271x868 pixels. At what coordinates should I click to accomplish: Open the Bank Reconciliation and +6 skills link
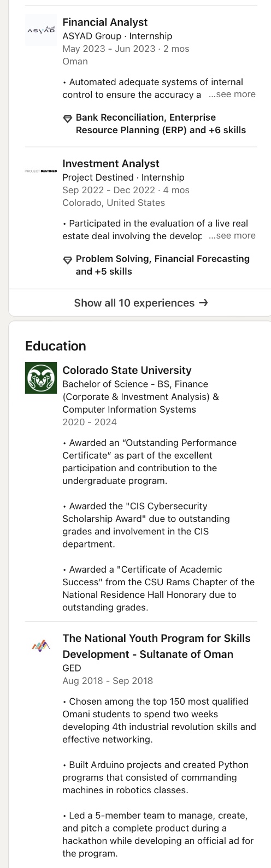161,124
